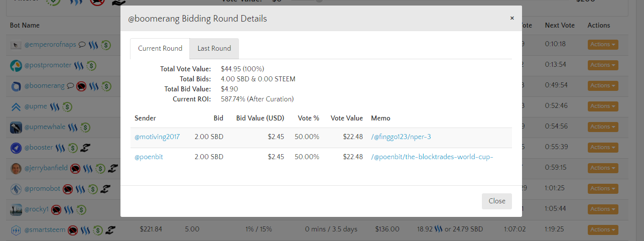This screenshot has height=241, width=644.
Task: Click the Steem icon beside @postpromoter
Action: point(79,65)
